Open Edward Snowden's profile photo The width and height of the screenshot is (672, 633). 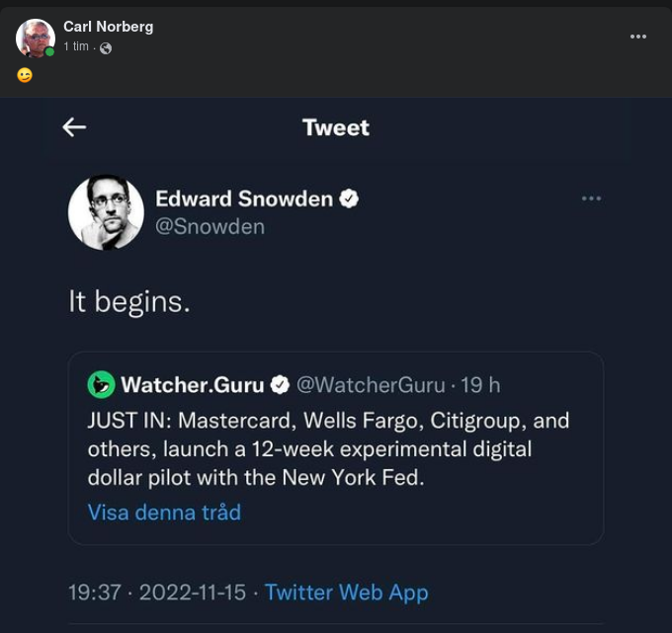(x=106, y=212)
